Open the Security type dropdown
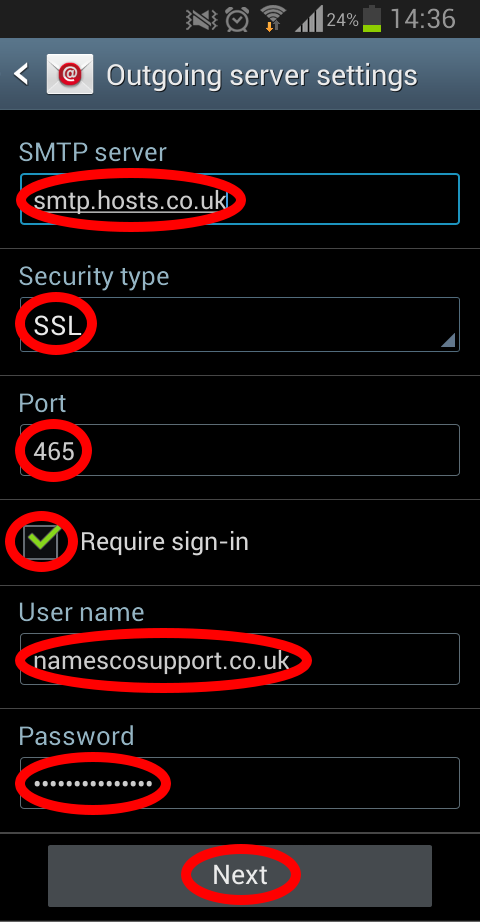Viewport: 480px width, 923px height. [x=240, y=325]
